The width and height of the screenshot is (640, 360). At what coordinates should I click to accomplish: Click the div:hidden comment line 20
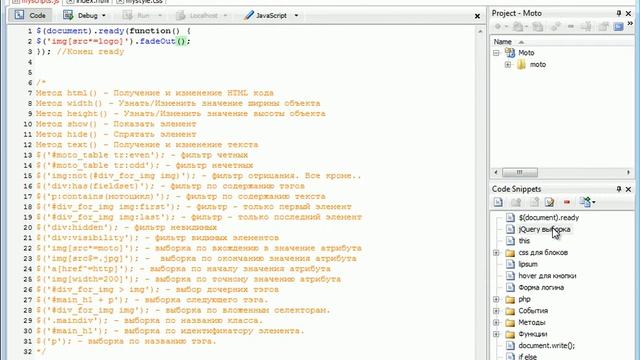tap(126, 227)
